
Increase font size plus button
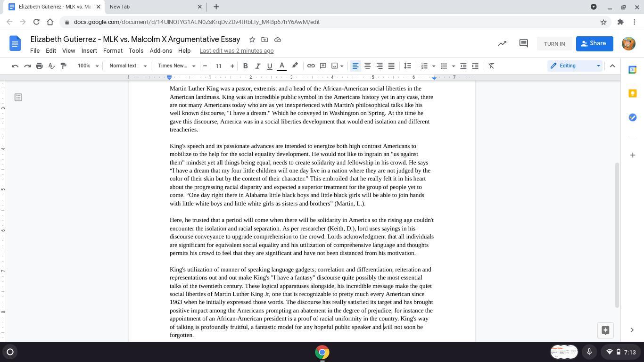[x=232, y=66]
